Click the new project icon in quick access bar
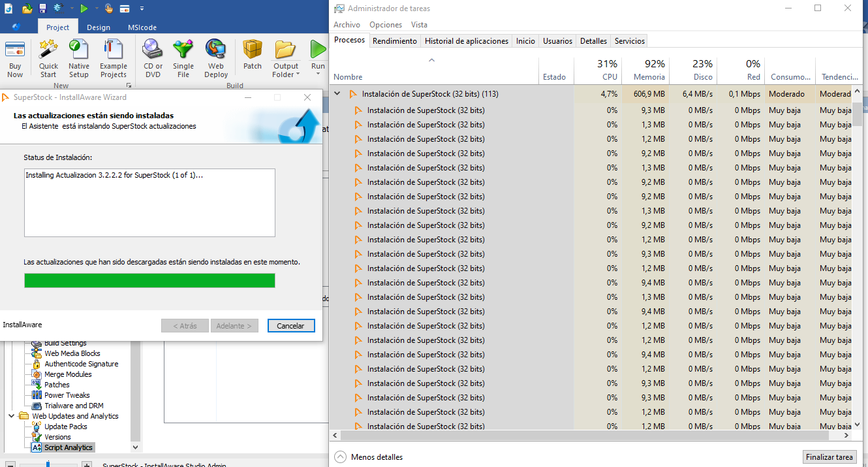Viewport: 868px width, 467px height. [x=8, y=8]
